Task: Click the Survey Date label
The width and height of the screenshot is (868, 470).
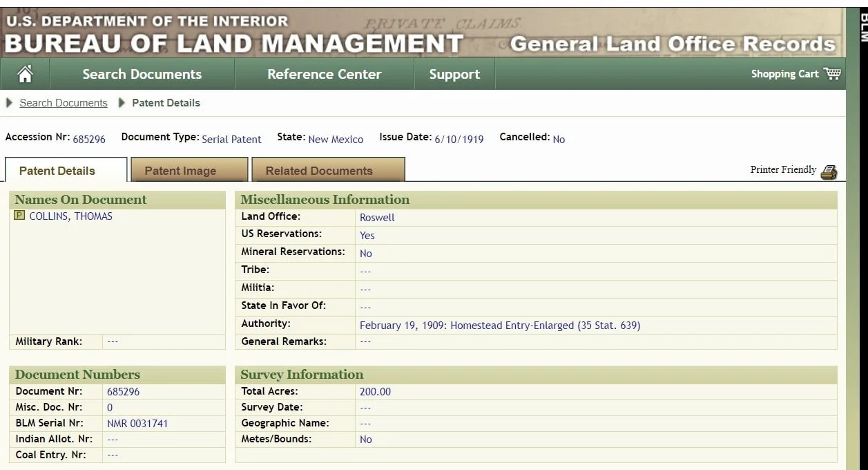Action: tap(272, 407)
